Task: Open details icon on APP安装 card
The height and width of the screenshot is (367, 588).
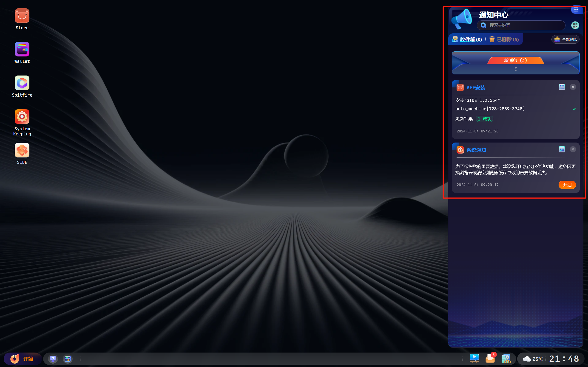Action: click(562, 87)
